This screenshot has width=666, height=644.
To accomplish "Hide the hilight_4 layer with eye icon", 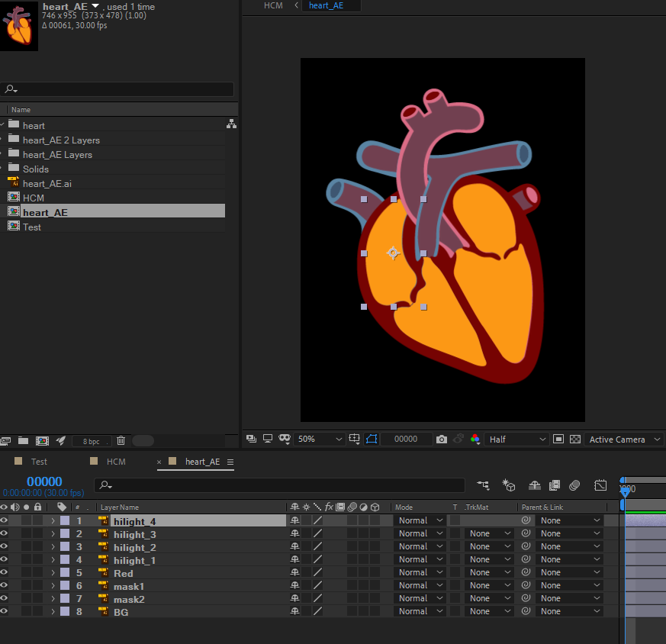I will click(x=4, y=521).
